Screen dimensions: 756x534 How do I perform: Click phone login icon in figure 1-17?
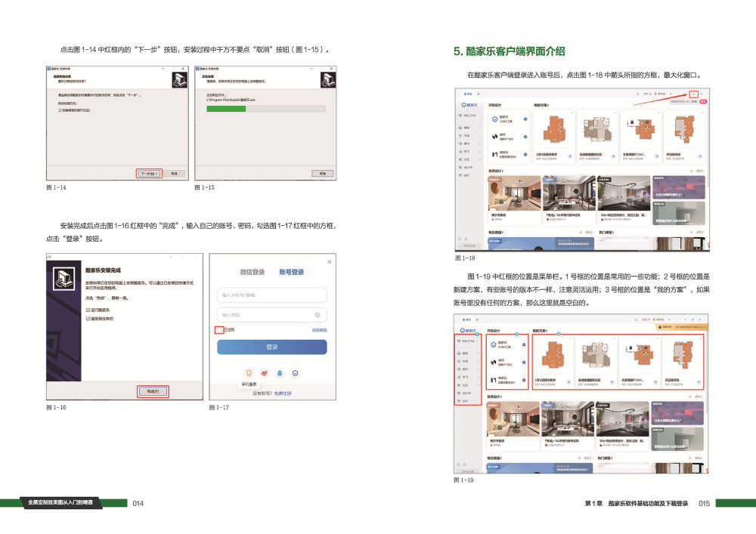249,373
